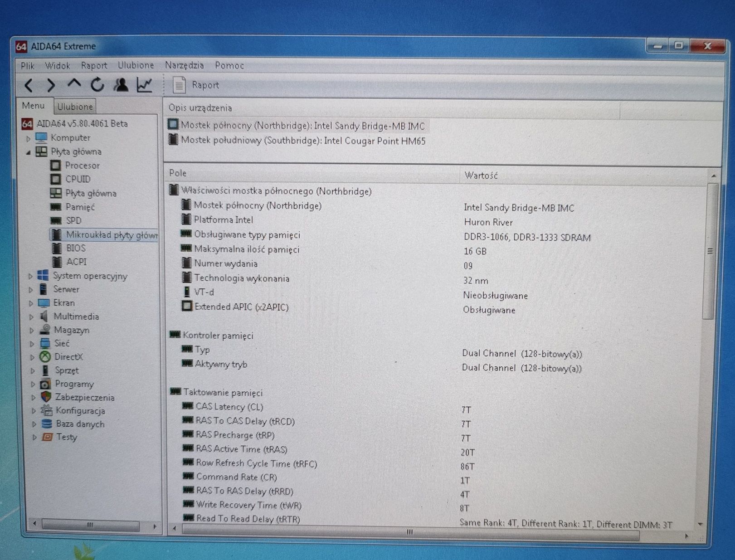Click up arrow of details scrollbar
The height and width of the screenshot is (560, 735).
click(x=713, y=175)
